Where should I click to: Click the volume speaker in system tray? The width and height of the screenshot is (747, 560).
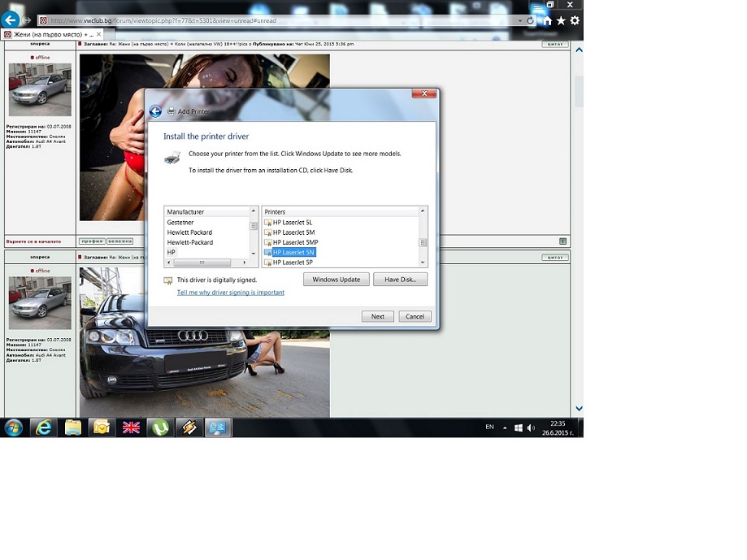[531, 428]
